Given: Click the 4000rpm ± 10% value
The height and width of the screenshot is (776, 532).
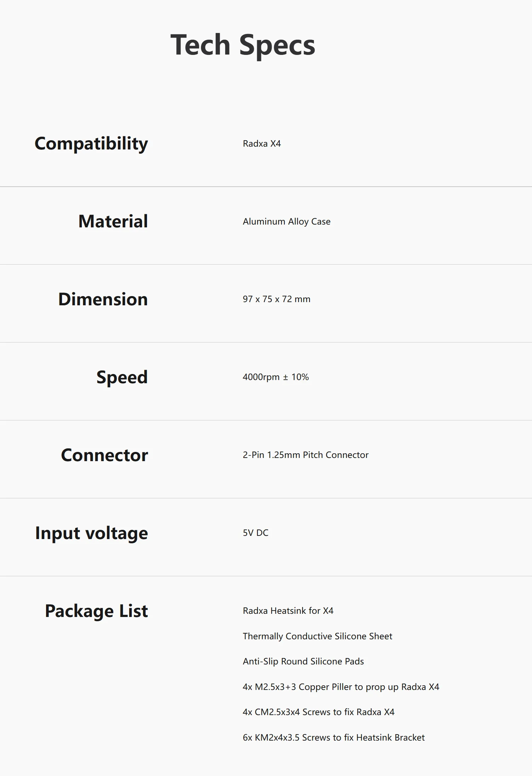Looking at the screenshot, I should (x=276, y=377).
